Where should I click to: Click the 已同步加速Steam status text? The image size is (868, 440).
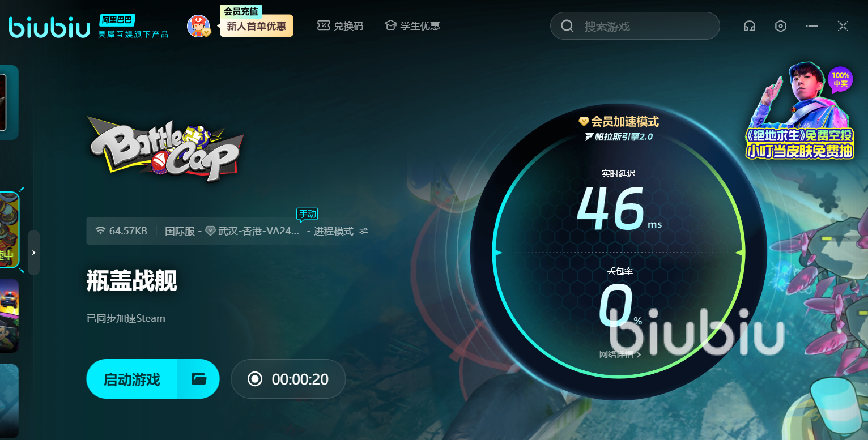tap(126, 318)
